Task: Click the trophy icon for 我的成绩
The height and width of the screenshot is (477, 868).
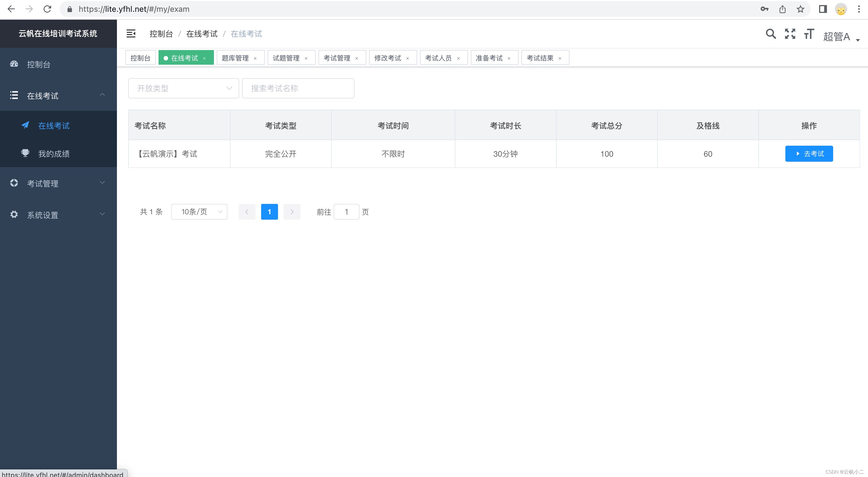Action: point(25,153)
